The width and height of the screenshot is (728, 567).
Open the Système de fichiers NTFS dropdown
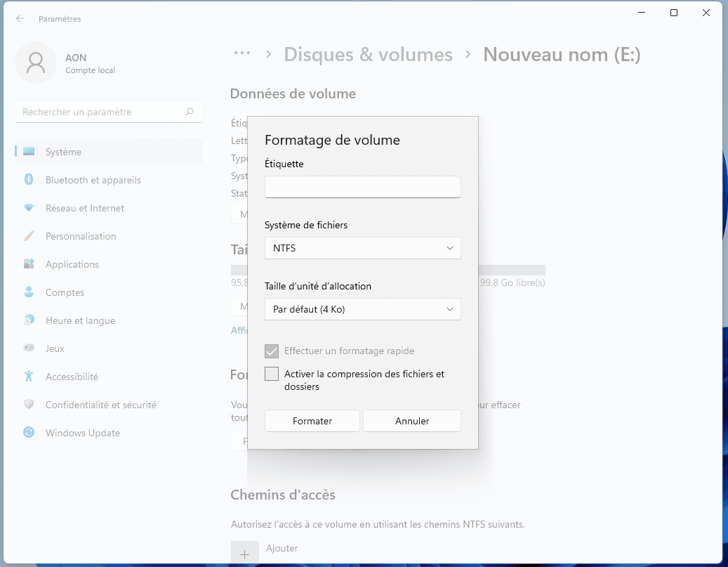coord(362,248)
